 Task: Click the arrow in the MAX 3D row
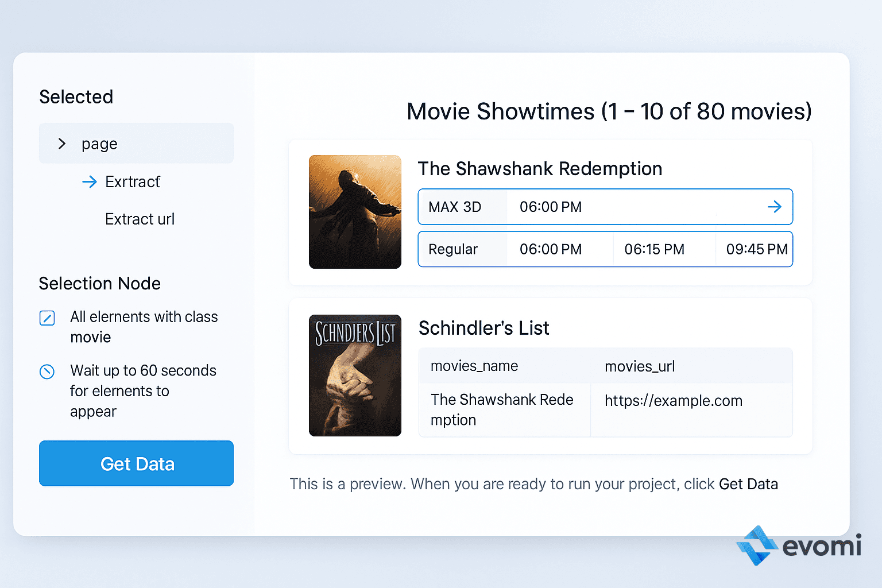coord(775,207)
